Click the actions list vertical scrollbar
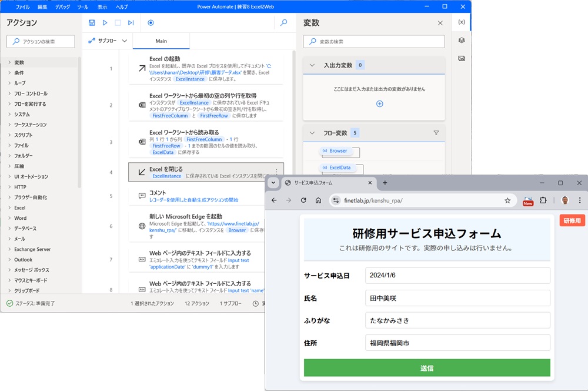This screenshot has width=588, height=392. click(79, 122)
